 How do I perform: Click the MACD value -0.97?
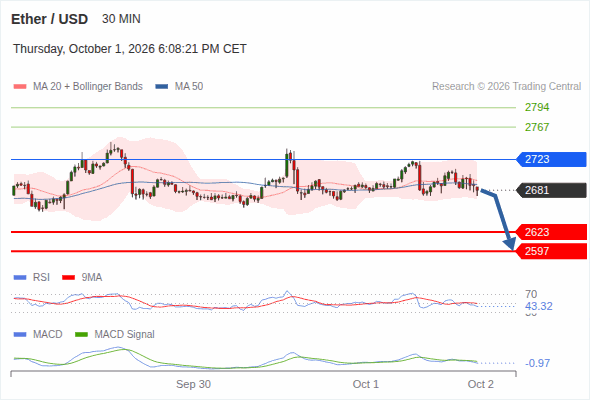tap(537, 363)
